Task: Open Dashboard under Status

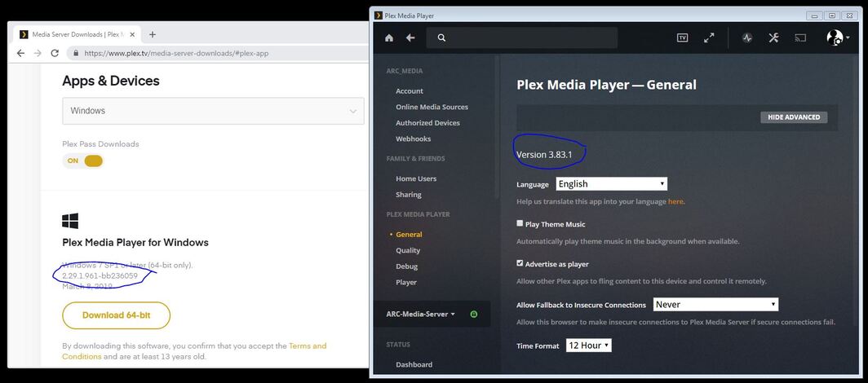Action: click(x=414, y=365)
